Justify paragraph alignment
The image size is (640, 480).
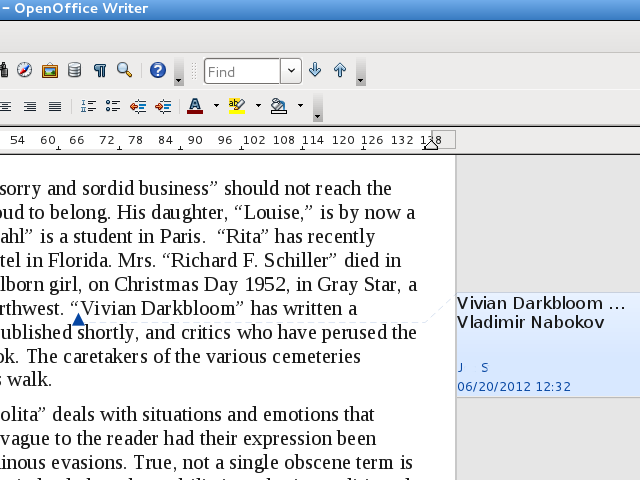click(55, 107)
